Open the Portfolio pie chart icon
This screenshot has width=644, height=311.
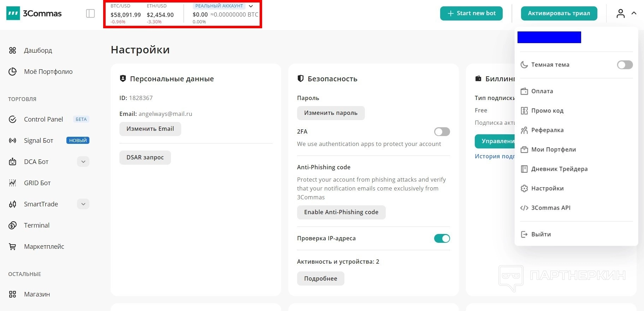[13, 72]
